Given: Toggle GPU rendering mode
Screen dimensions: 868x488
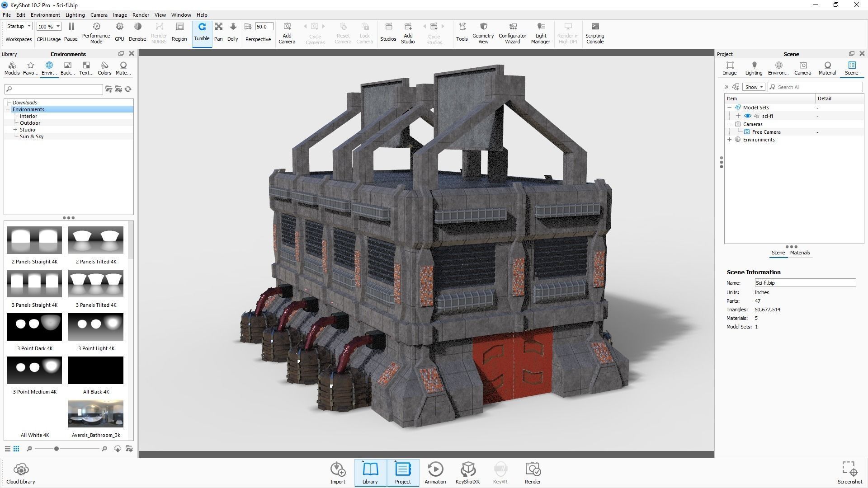Looking at the screenshot, I should [119, 32].
